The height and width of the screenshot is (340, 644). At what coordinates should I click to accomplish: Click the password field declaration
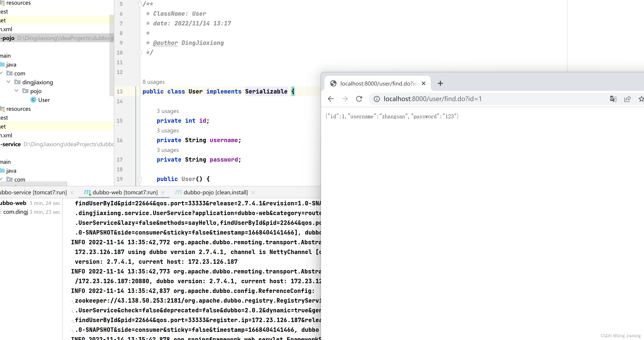pyautogui.click(x=199, y=160)
